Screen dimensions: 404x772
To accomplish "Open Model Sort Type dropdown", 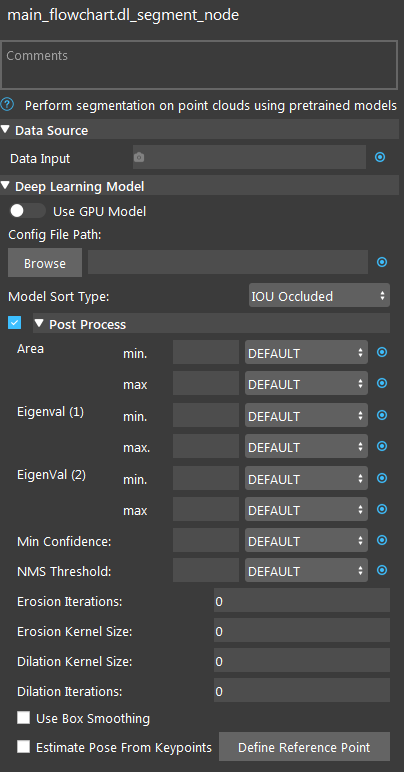I will [x=319, y=296].
